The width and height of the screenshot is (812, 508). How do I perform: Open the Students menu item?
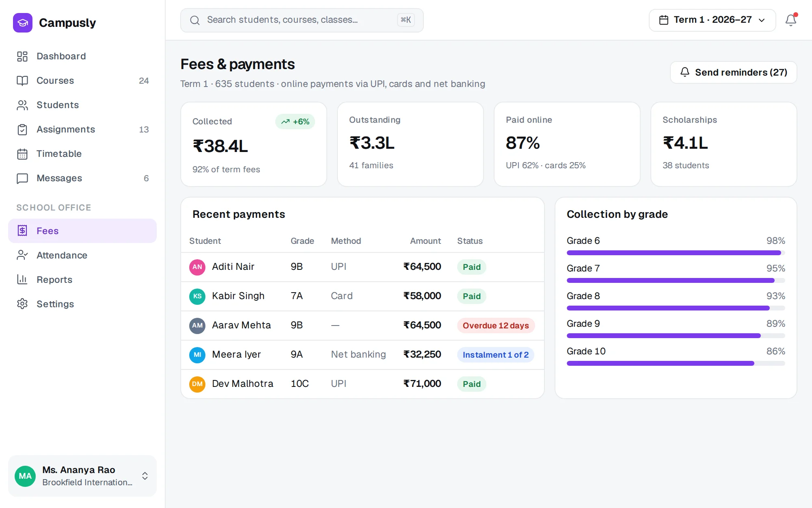point(82,105)
